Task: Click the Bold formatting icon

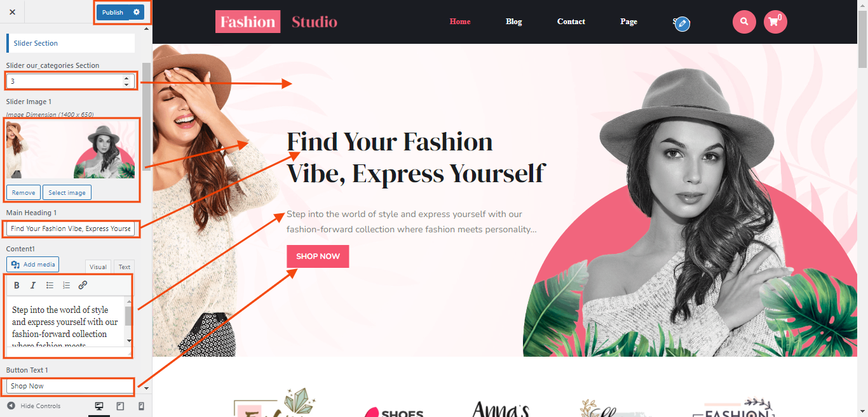Action: 17,285
